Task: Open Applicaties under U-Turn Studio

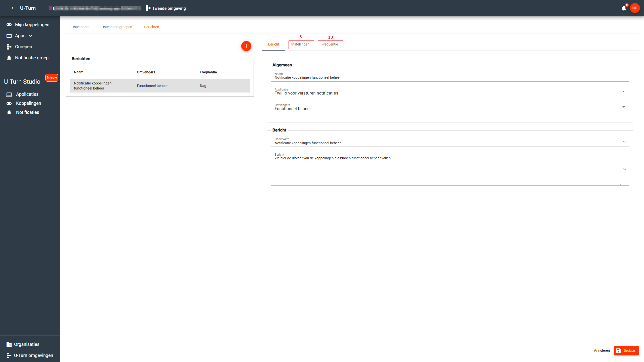Action: point(27,94)
